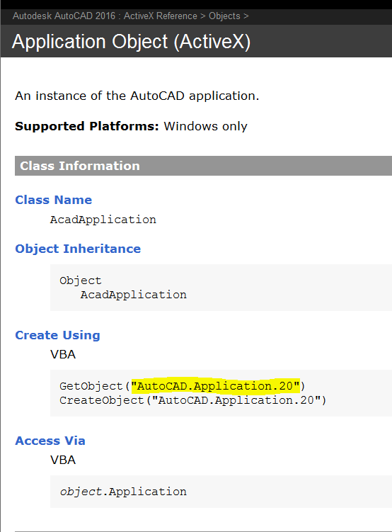This screenshot has height=532, width=392.
Task: Click the VBA label under Access Via
Action: click(x=63, y=460)
